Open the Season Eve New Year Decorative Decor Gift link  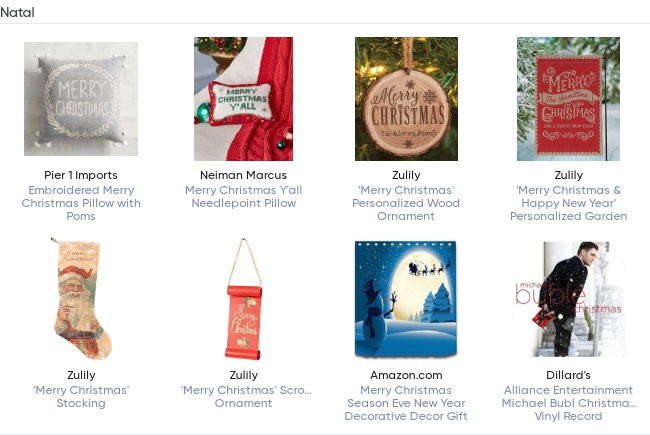point(406,403)
